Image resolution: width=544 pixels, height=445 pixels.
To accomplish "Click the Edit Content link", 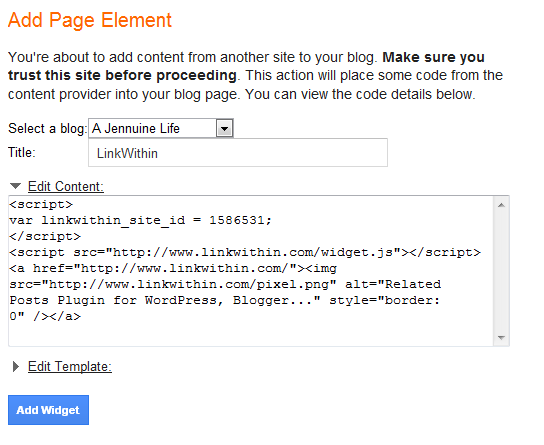I will click(x=66, y=186).
